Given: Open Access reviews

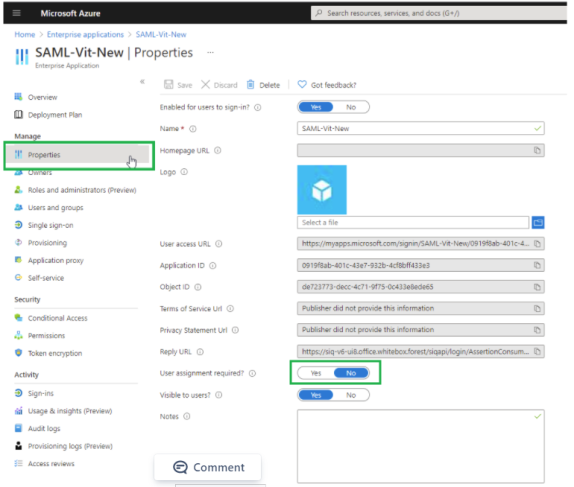Looking at the screenshot, I should point(44,464).
